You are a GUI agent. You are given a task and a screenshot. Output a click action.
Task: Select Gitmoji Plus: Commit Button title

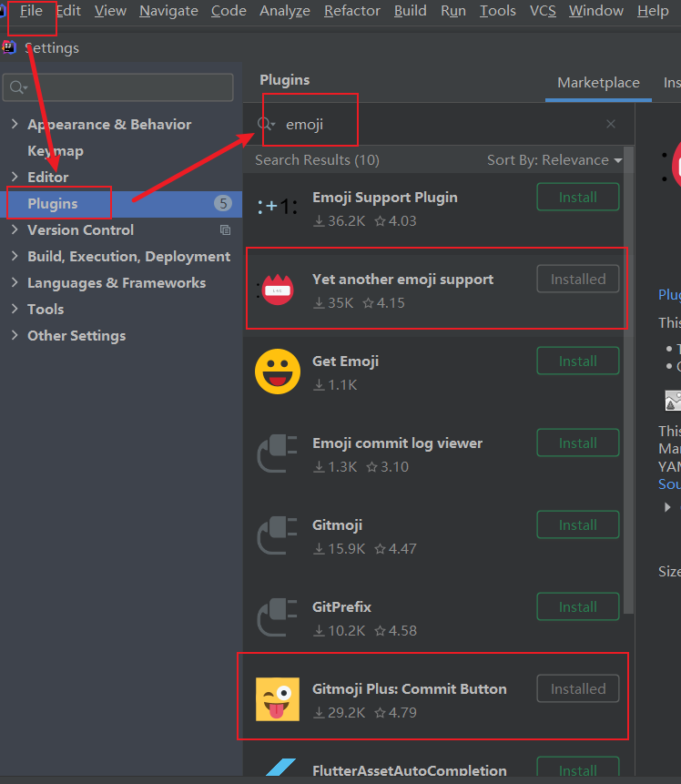[410, 689]
